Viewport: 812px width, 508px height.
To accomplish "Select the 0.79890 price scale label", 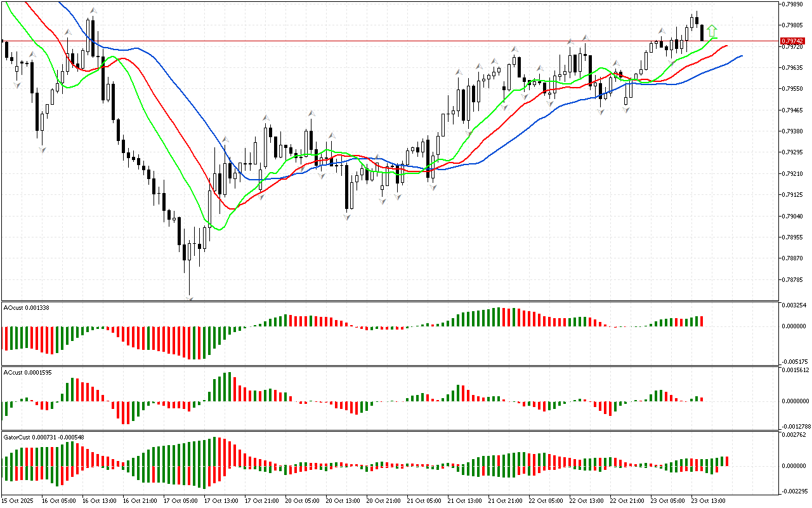I will (793, 4).
